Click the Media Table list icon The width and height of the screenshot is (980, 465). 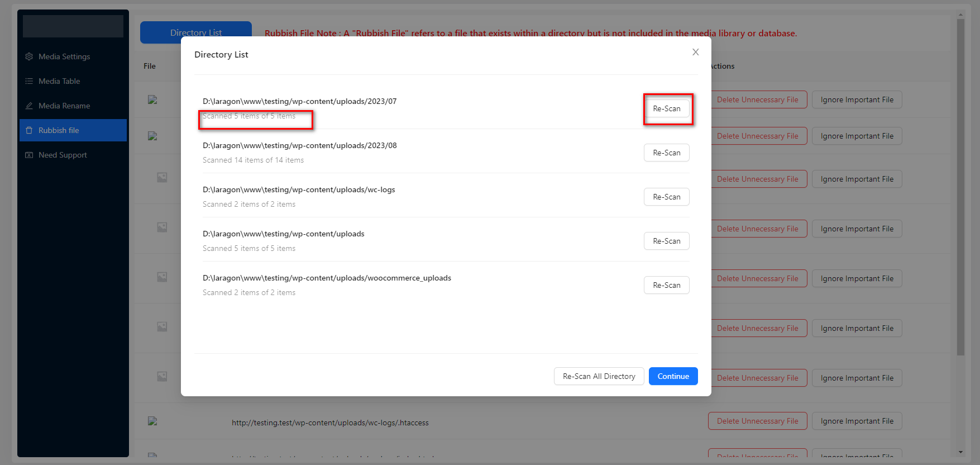tap(29, 81)
